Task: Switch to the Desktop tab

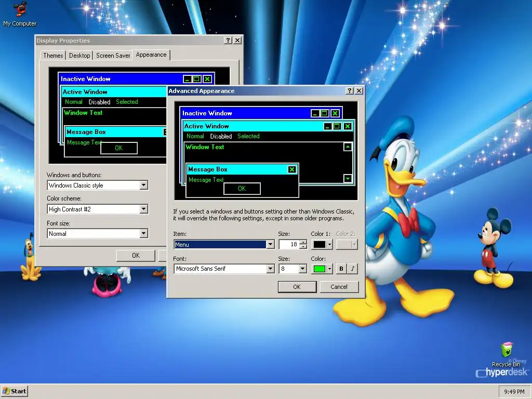Action: (x=79, y=55)
